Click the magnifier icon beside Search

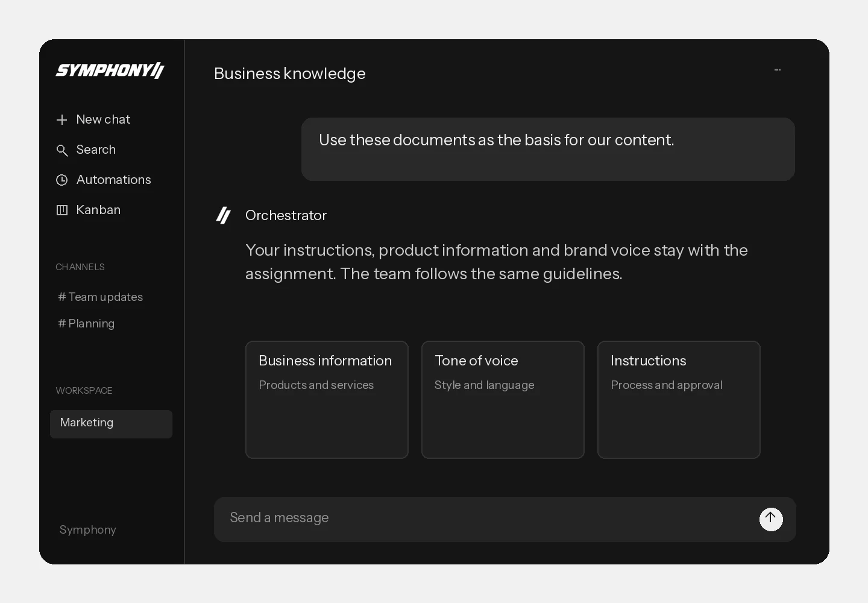point(61,150)
